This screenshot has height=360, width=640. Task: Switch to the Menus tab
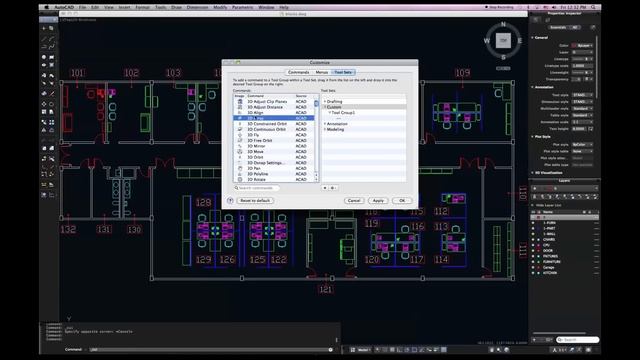pyautogui.click(x=322, y=72)
